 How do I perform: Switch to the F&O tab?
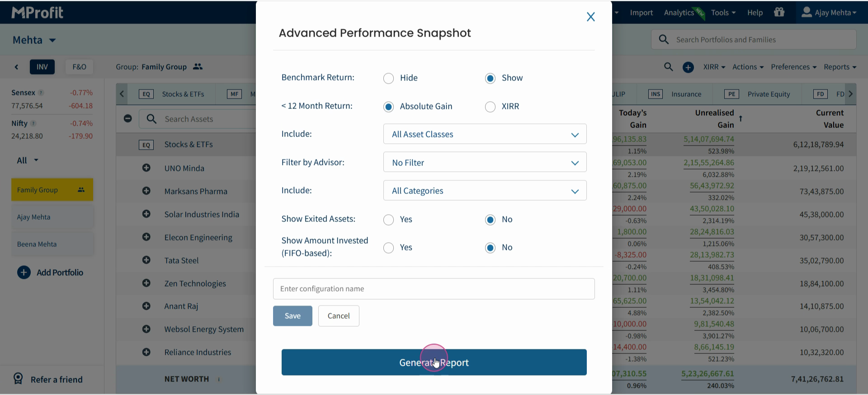coord(79,67)
